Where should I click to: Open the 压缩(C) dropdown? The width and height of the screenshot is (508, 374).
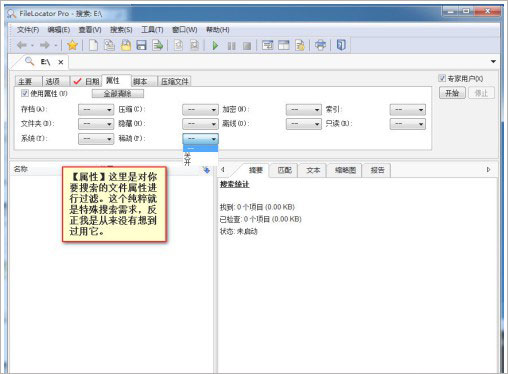click(x=200, y=110)
